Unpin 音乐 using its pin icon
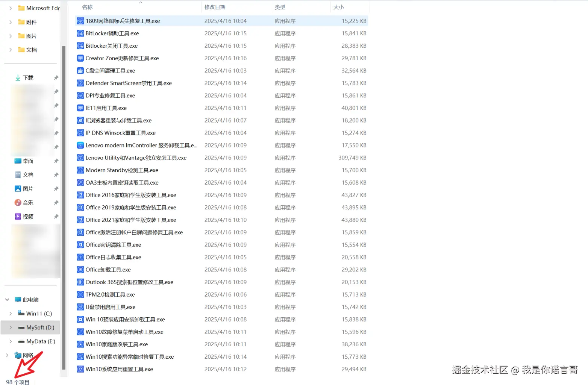Screen dimensions: 588x385 point(56,203)
